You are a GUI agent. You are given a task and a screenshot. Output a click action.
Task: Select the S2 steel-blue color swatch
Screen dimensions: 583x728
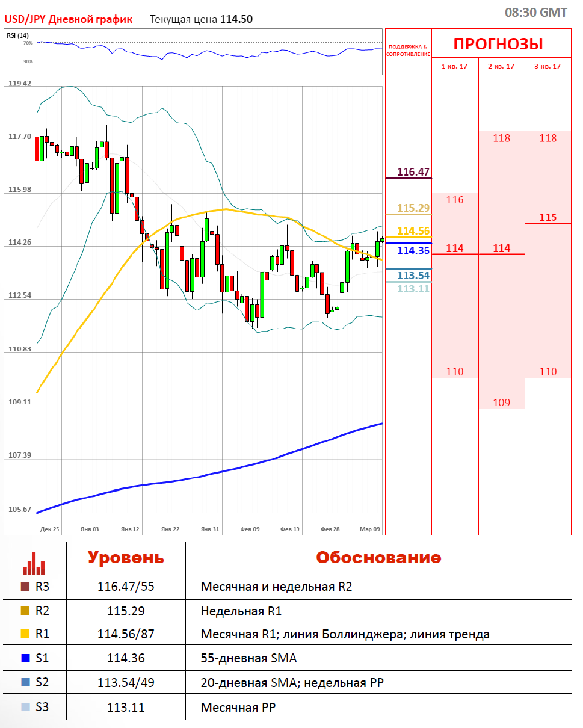pos(25,683)
